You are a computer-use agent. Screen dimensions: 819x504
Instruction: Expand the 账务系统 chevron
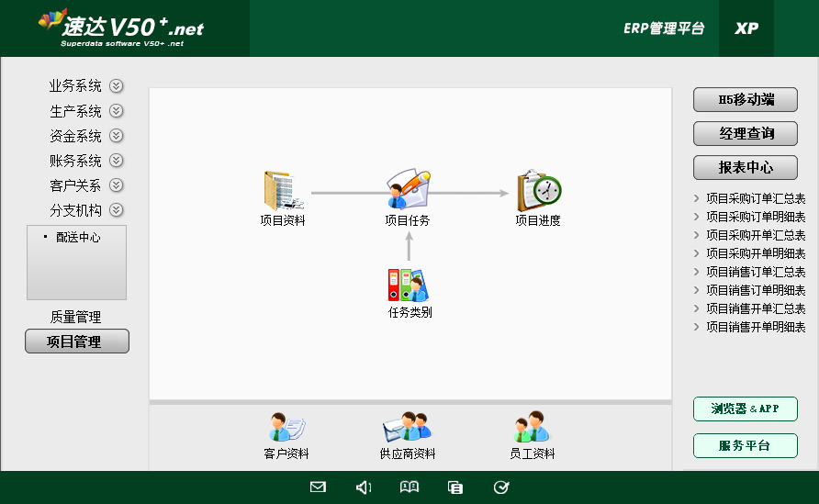tap(116, 161)
